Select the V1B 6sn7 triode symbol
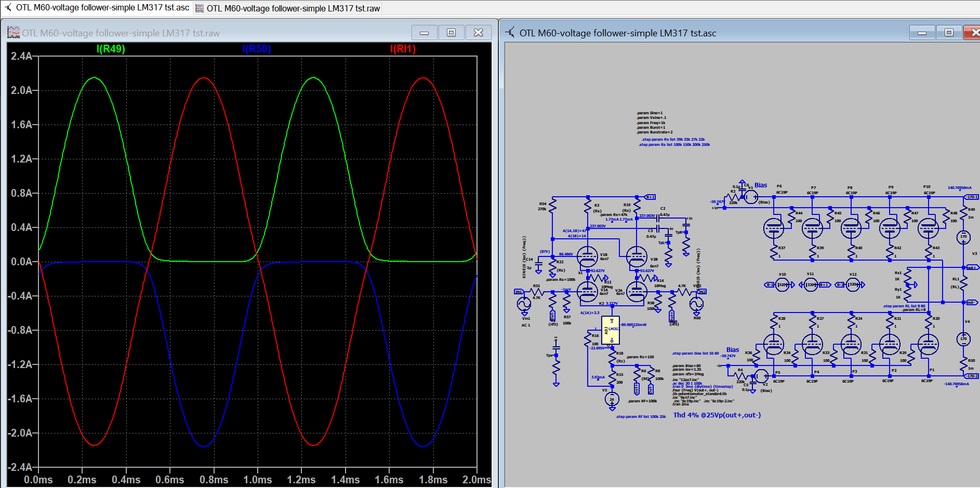Viewport: 980px width, 488px height. click(x=588, y=256)
